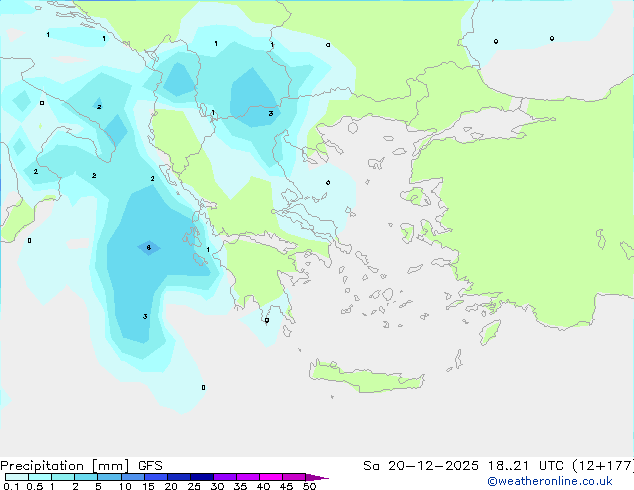Viewport: 634px width, 490px height.
Task: Select the legend swatch between 30 and 35
Action: click(225, 477)
